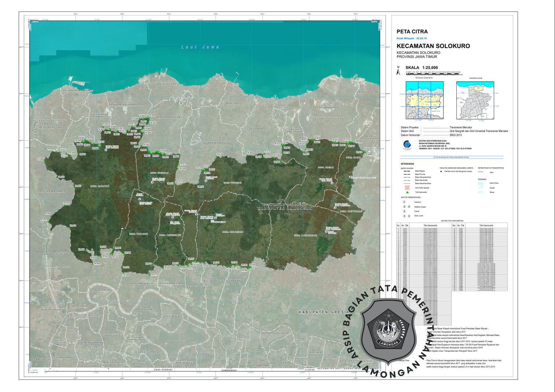Click the Daftar Titik Kartometrik coordinate table
555x392 pixels.
tap(452, 257)
